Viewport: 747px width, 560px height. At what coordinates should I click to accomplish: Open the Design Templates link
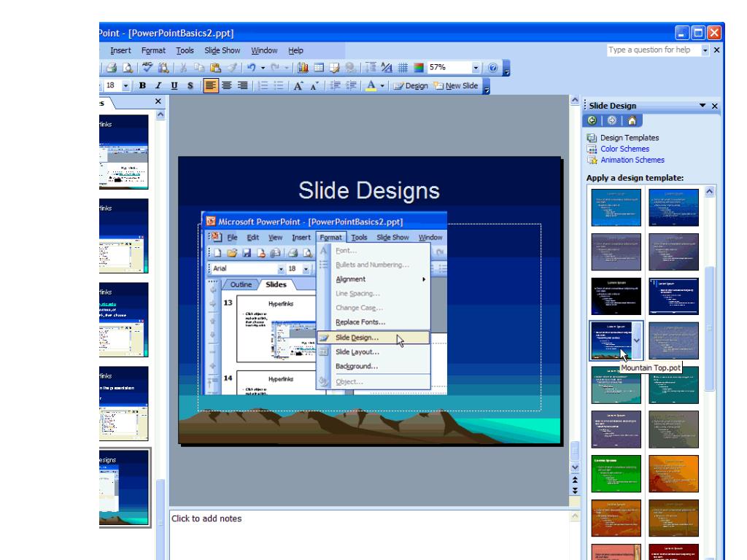[630, 138]
